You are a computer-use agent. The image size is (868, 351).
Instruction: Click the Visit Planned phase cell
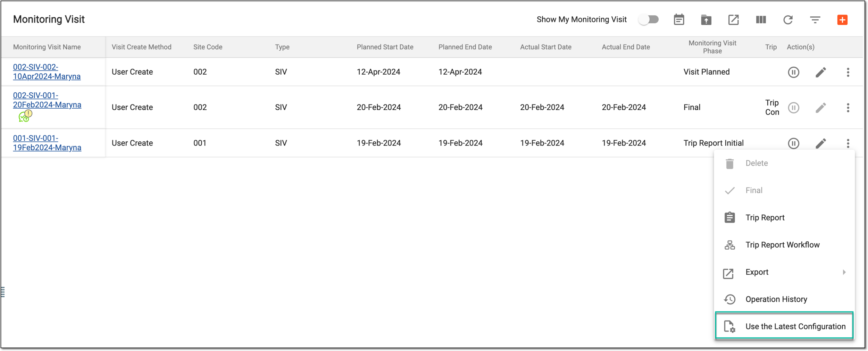706,72
